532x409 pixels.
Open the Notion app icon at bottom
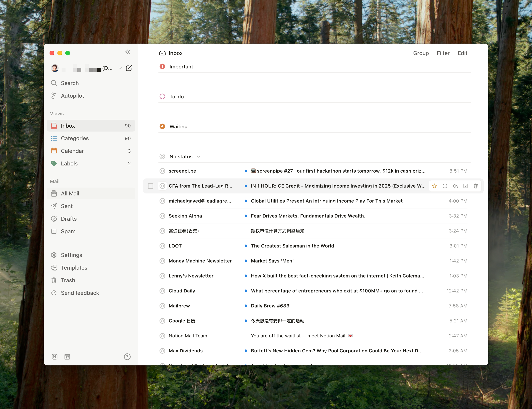(55, 357)
